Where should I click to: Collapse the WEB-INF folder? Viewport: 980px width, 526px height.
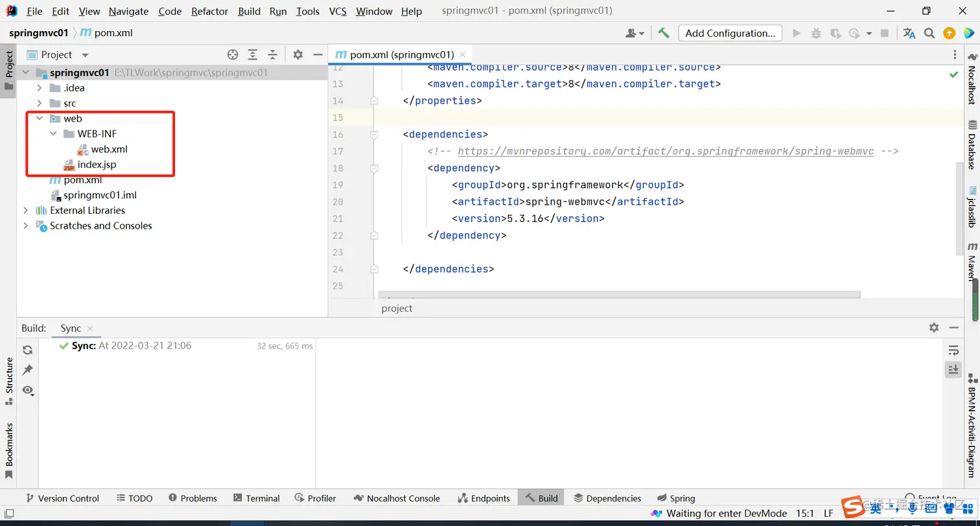[x=53, y=133]
